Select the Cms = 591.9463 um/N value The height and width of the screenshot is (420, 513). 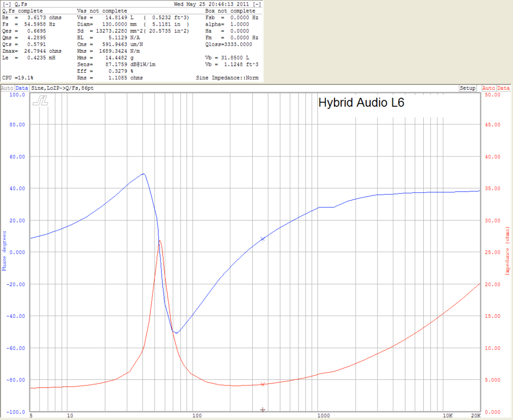[110, 45]
